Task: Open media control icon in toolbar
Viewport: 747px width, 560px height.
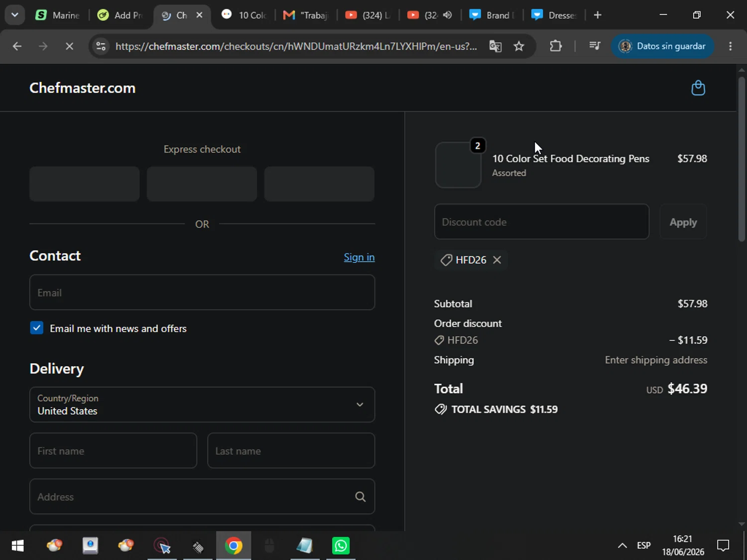Action: pyautogui.click(x=595, y=46)
